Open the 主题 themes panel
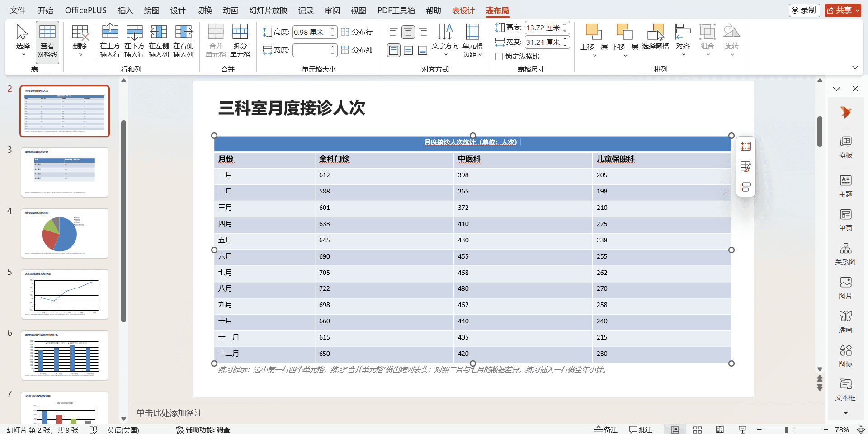The image size is (868, 434). pyautogui.click(x=845, y=186)
